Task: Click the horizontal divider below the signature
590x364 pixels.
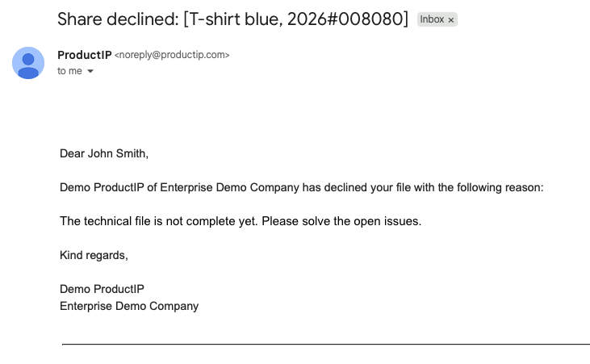Action: [x=326, y=344]
